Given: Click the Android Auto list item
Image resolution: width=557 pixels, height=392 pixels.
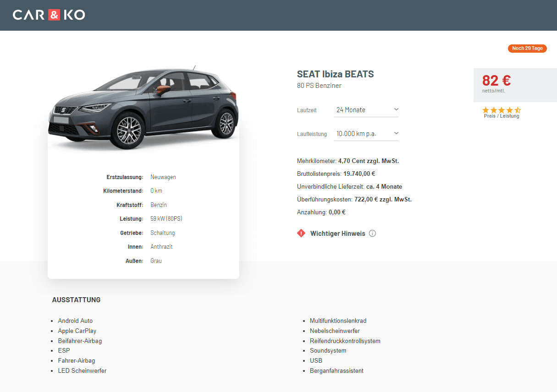Looking at the screenshot, I should [x=75, y=321].
